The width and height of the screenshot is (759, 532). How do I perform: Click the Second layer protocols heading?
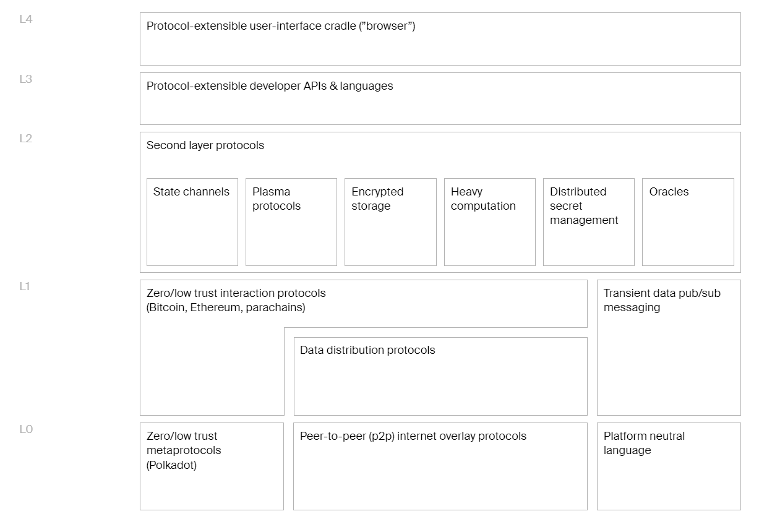(205, 145)
